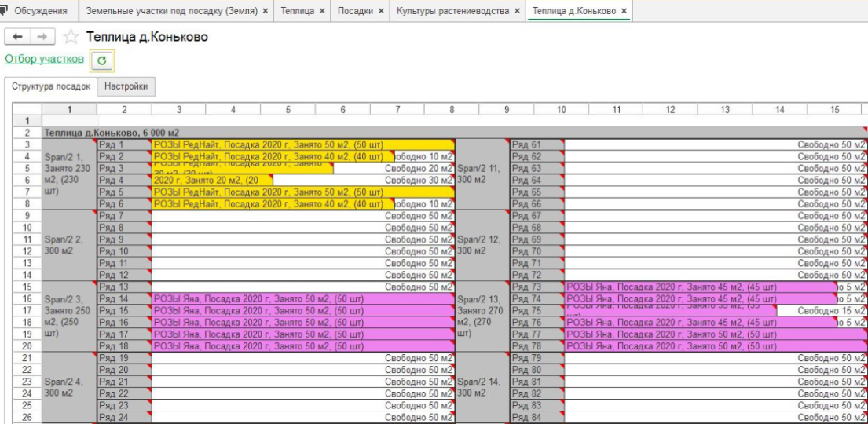868x424 pixels.
Task: Close the Посадки tab
Action: click(x=381, y=11)
